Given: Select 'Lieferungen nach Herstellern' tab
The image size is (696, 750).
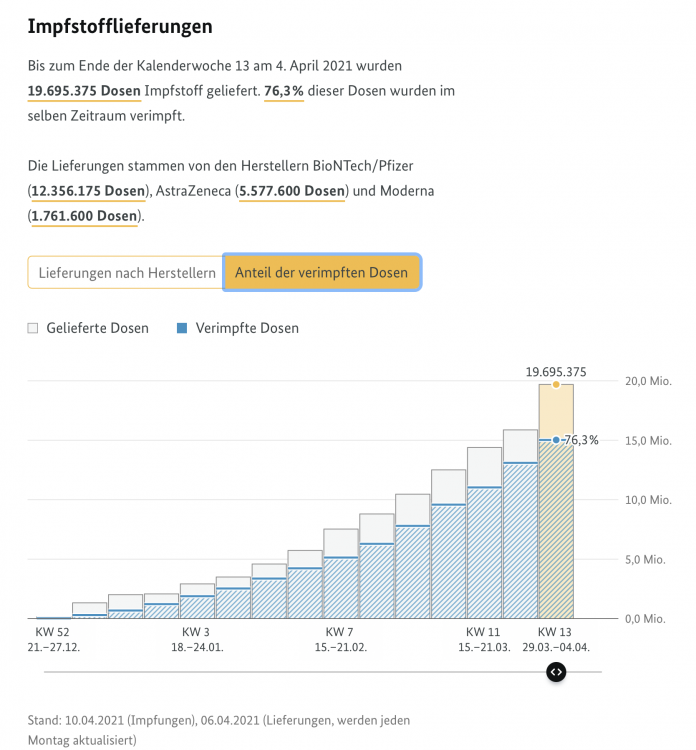Looking at the screenshot, I should click(x=126, y=272).
